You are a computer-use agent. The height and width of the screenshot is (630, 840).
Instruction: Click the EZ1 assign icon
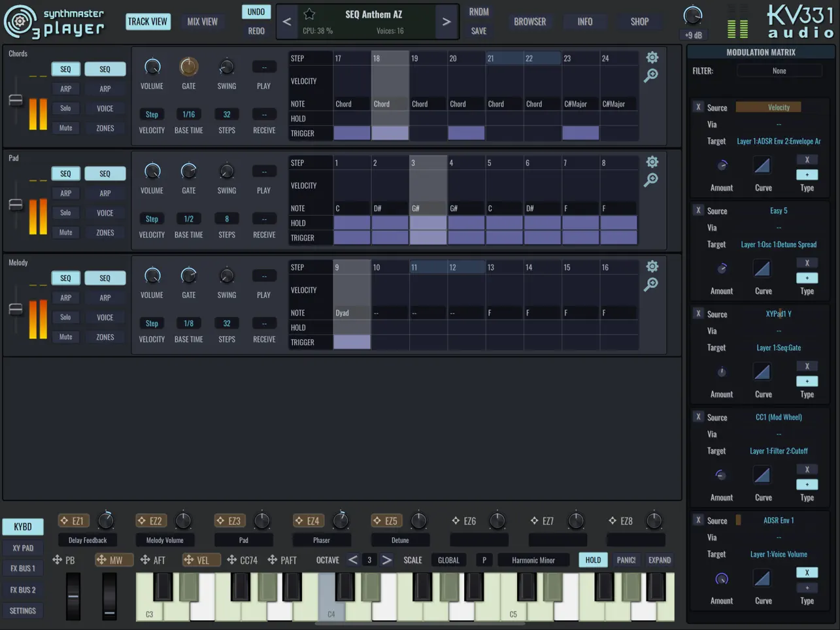pos(64,521)
